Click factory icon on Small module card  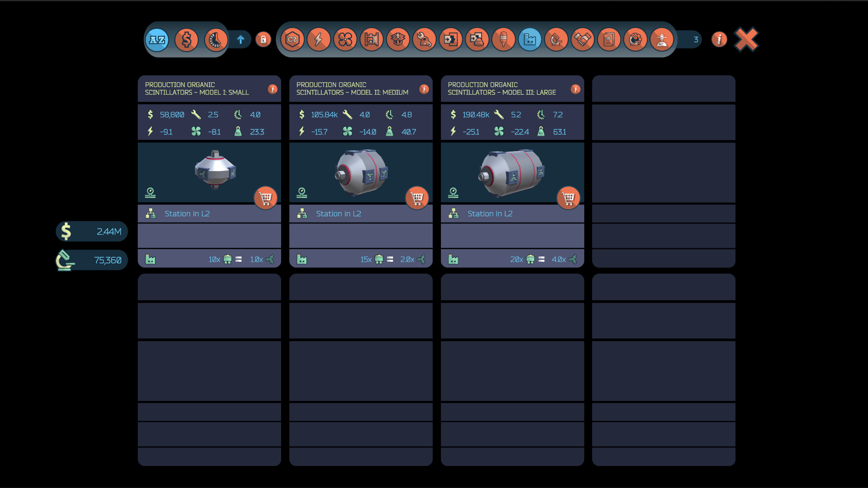coord(150,259)
